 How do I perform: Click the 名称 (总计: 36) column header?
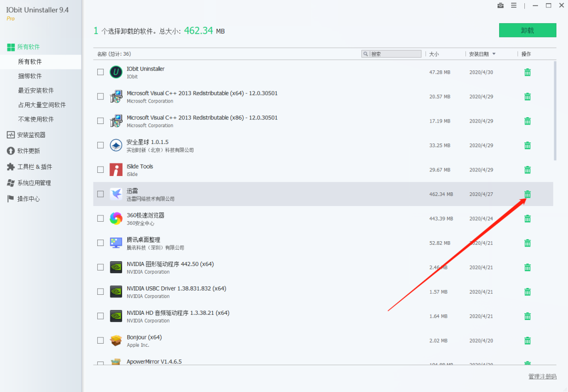click(114, 54)
